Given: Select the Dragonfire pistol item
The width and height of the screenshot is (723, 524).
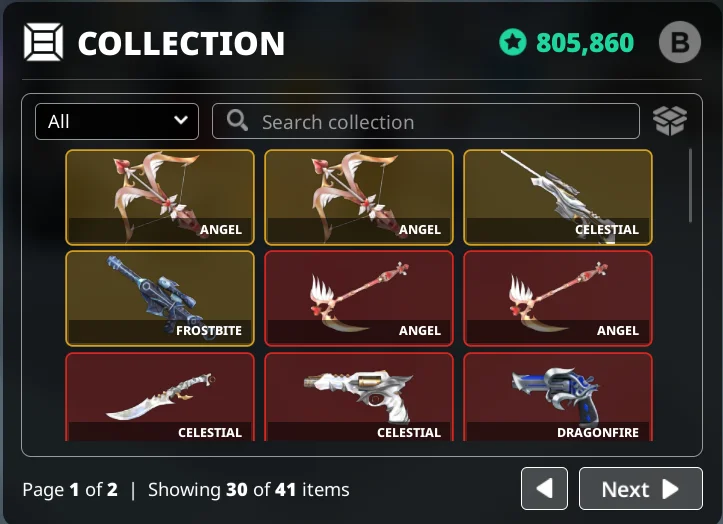Looking at the screenshot, I should coord(558,397).
